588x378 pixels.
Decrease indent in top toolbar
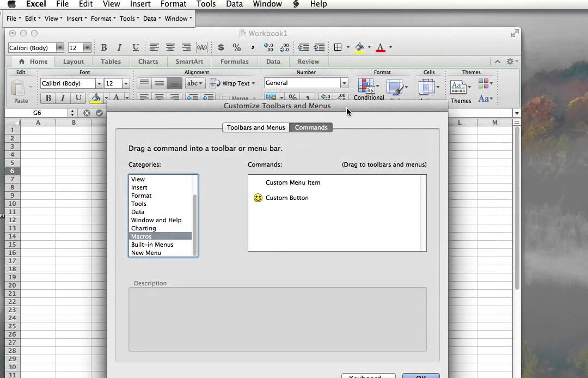pos(303,47)
